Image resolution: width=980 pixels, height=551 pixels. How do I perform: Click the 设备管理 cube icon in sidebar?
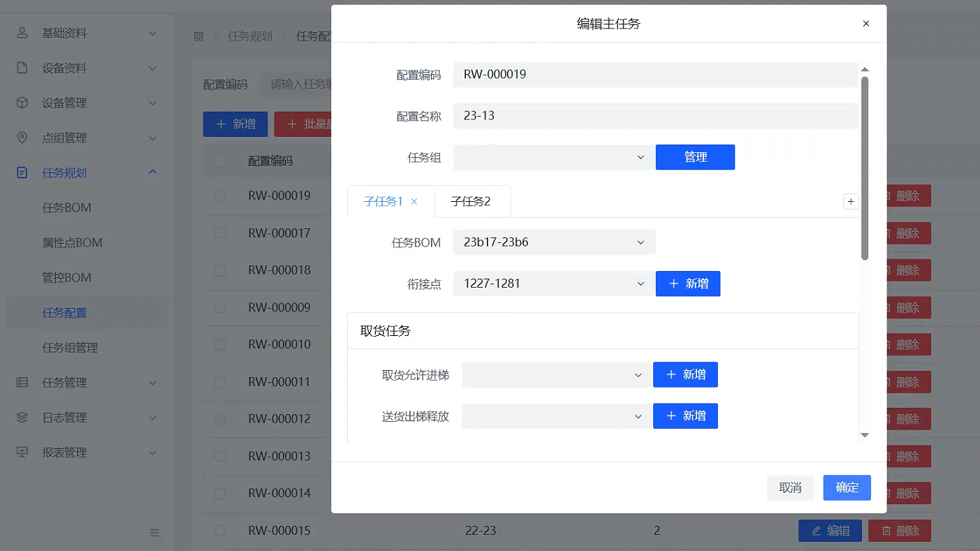click(x=22, y=103)
